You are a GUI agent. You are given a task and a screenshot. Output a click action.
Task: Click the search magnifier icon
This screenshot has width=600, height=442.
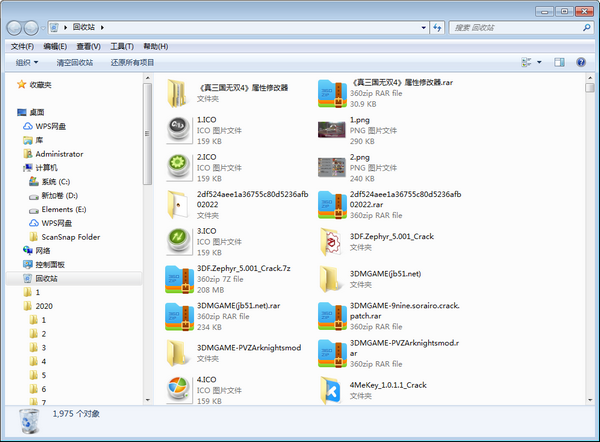(x=586, y=28)
